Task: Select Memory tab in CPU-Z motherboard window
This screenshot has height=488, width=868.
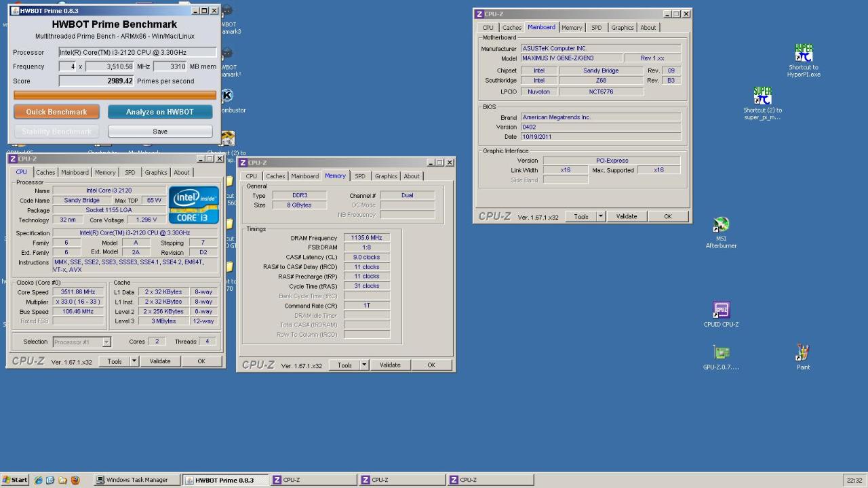Action: (x=572, y=28)
